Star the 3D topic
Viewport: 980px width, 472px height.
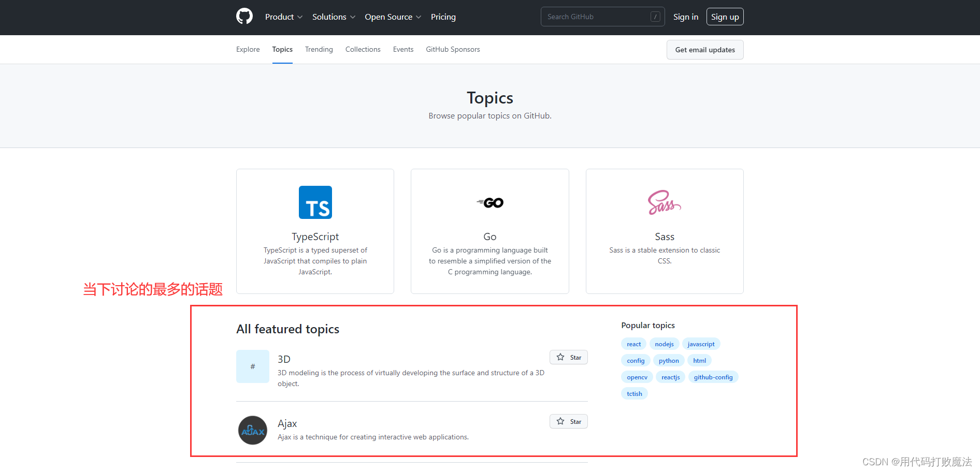pos(569,357)
